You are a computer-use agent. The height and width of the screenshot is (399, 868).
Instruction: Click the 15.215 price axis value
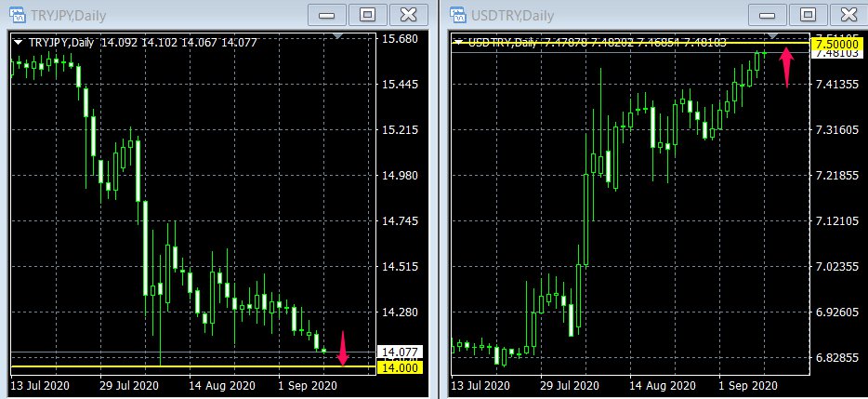401,129
